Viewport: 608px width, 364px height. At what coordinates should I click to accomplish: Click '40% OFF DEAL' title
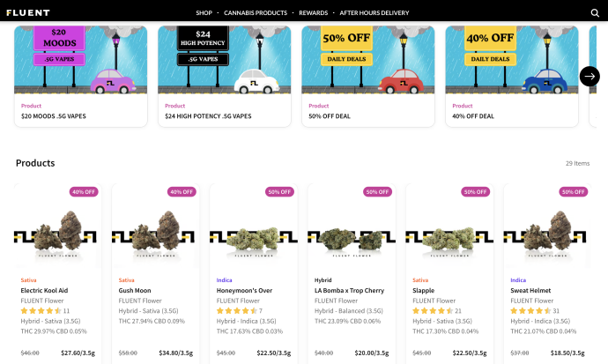pyautogui.click(x=473, y=116)
